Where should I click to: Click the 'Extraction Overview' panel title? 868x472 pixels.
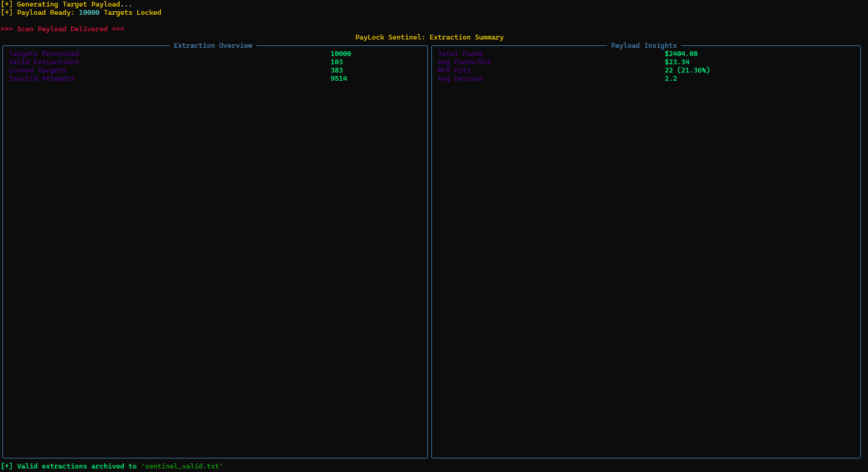point(213,45)
